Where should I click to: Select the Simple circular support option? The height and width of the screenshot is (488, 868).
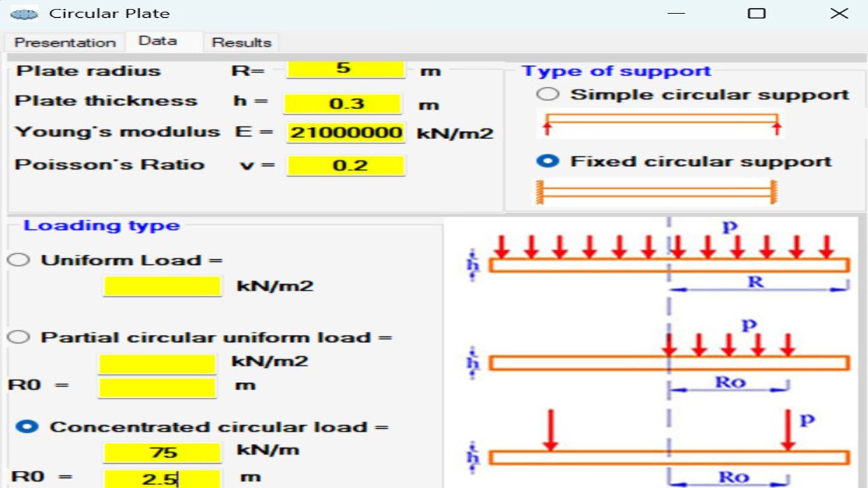tap(548, 93)
